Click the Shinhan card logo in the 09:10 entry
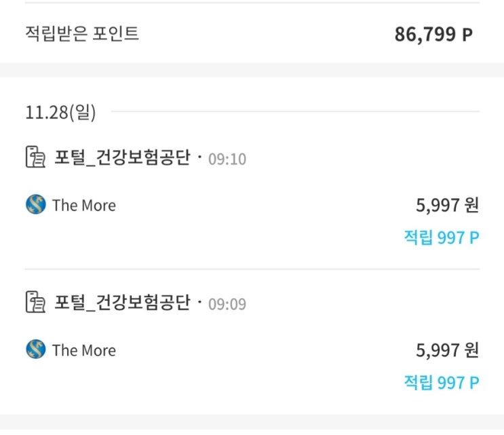 pos(35,205)
